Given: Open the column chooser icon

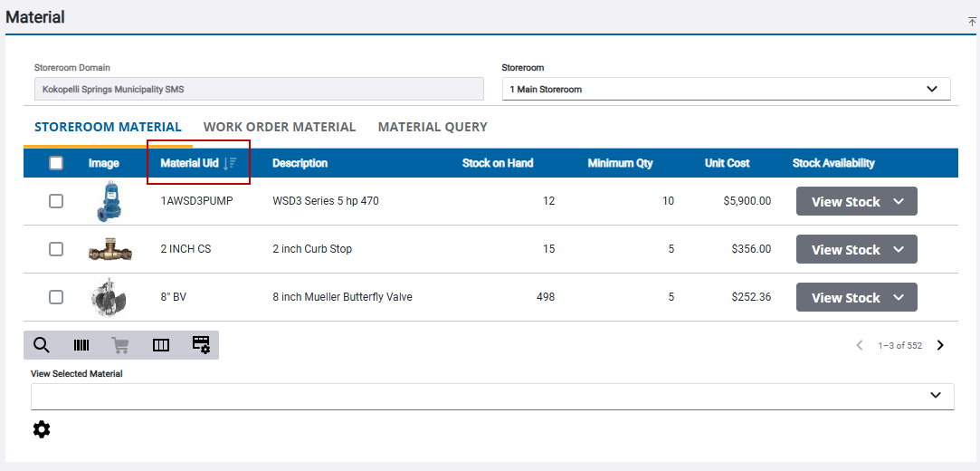Looking at the screenshot, I should pos(161,345).
